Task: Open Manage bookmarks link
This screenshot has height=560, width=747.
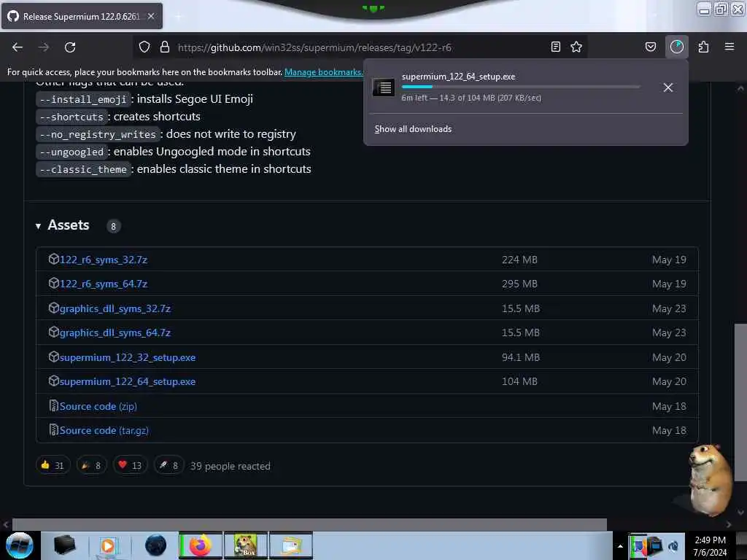Action: point(323,72)
